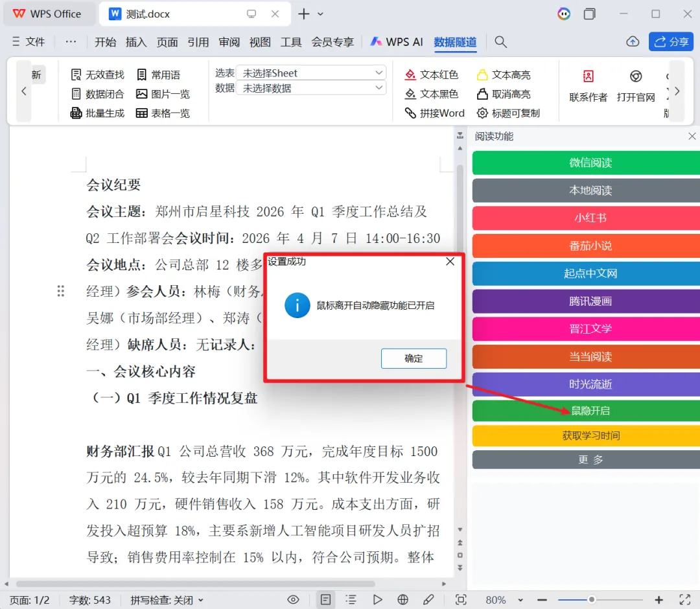This screenshot has height=609, width=700.
Task: Click the zoom out minus button
Action: (x=542, y=600)
